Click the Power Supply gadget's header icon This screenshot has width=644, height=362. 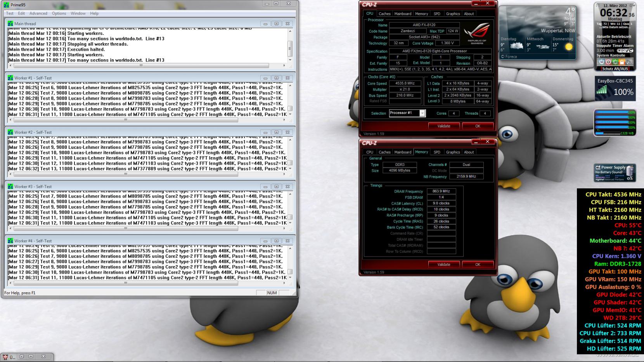(x=598, y=167)
